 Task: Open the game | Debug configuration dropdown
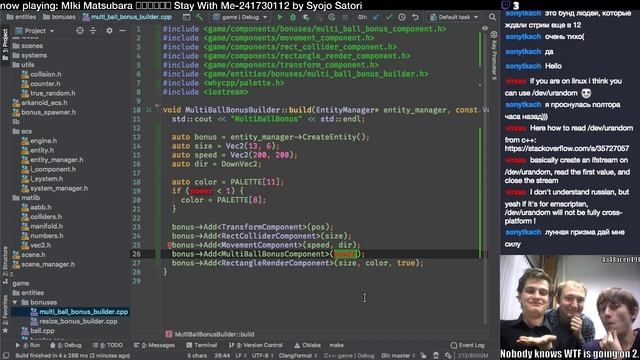click(240, 17)
